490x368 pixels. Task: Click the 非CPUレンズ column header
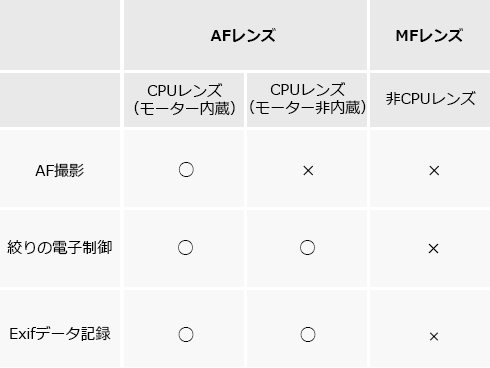click(x=430, y=100)
